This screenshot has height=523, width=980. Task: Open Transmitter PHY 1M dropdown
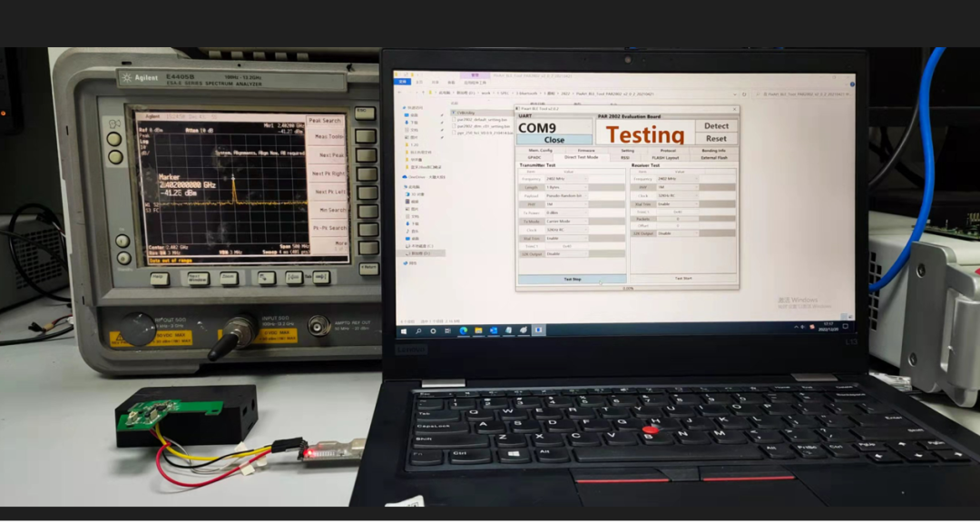(567, 204)
